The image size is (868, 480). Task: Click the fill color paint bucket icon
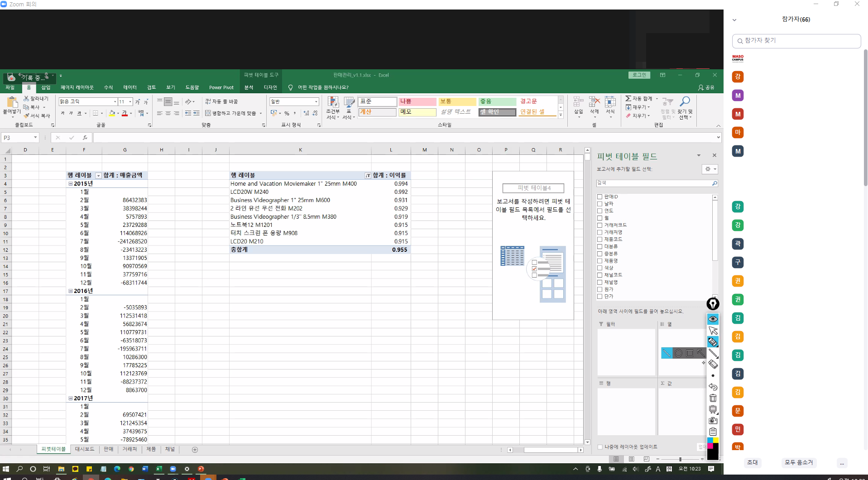pos(112,113)
